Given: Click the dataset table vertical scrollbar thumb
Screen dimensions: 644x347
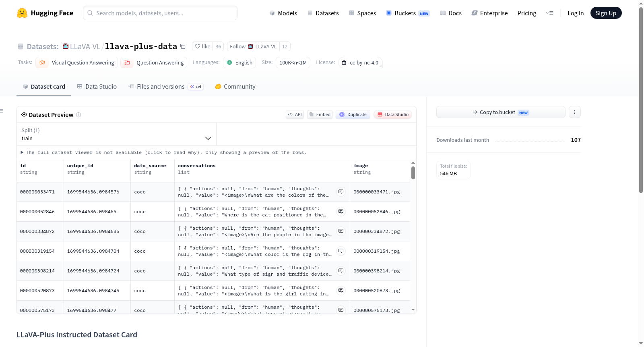Looking at the screenshot, I should pyautogui.click(x=413, y=173).
